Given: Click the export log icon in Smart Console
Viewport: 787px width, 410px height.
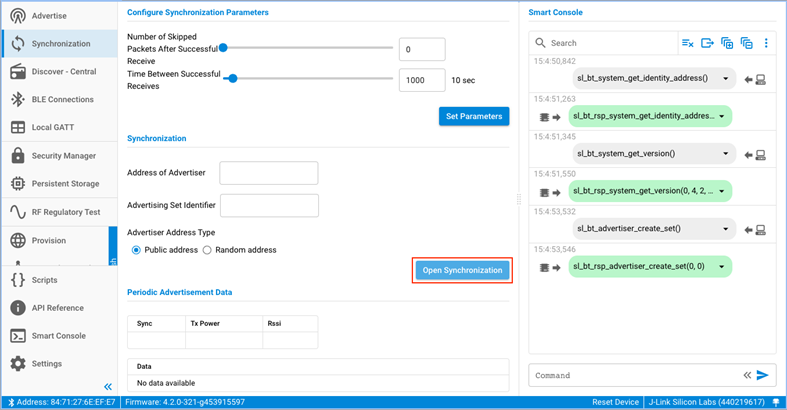Looking at the screenshot, I should coord(707,43).
